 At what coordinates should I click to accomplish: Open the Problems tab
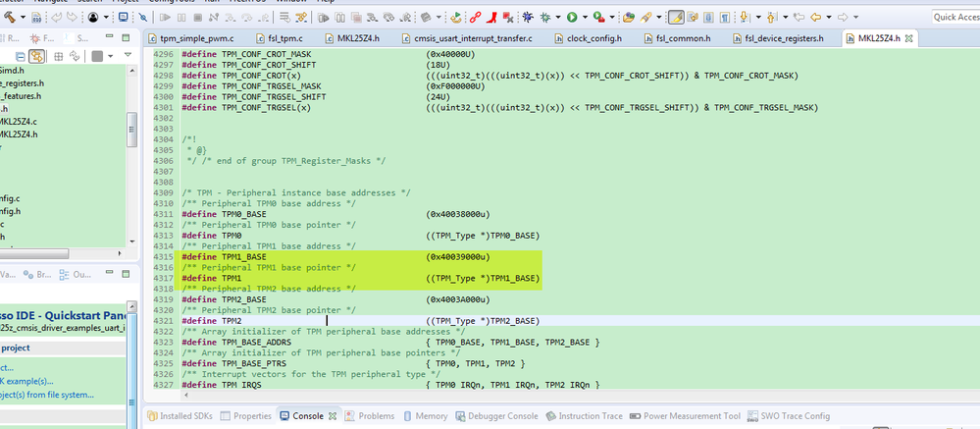coord(370,416)
